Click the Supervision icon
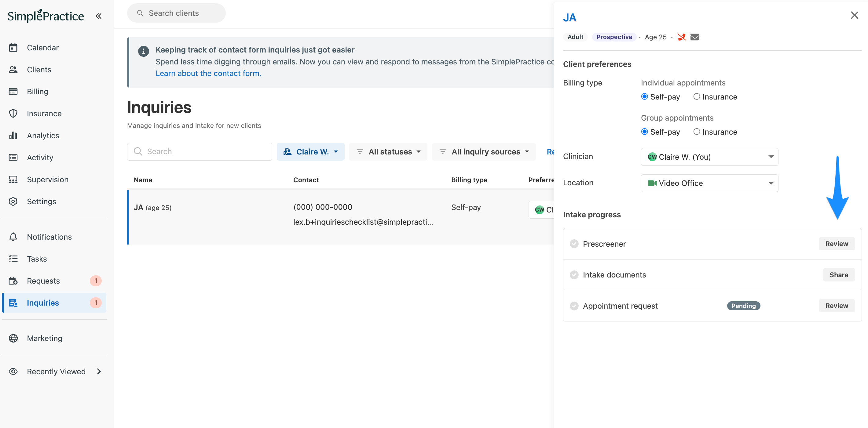The image size is (868, 428). [13, 179]
